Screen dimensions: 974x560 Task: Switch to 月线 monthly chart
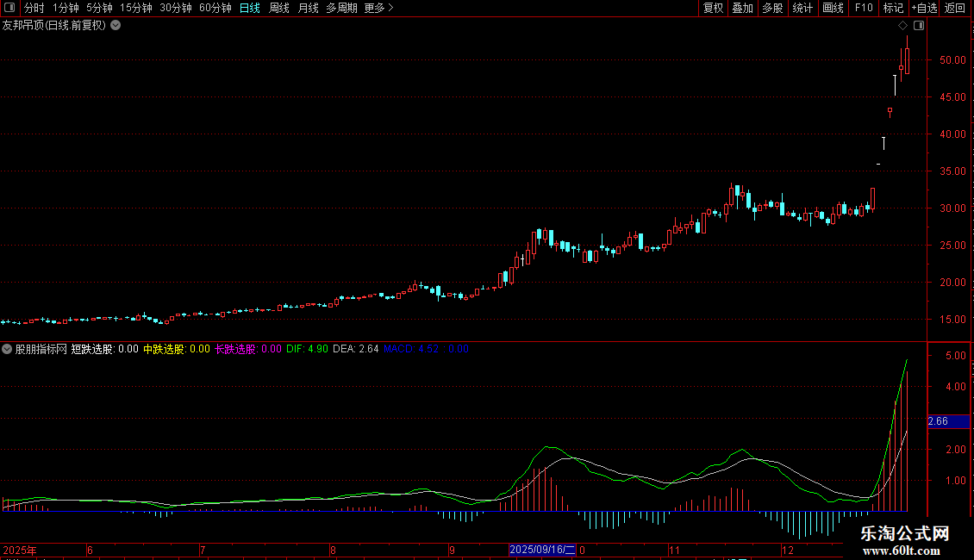point(308,8)
